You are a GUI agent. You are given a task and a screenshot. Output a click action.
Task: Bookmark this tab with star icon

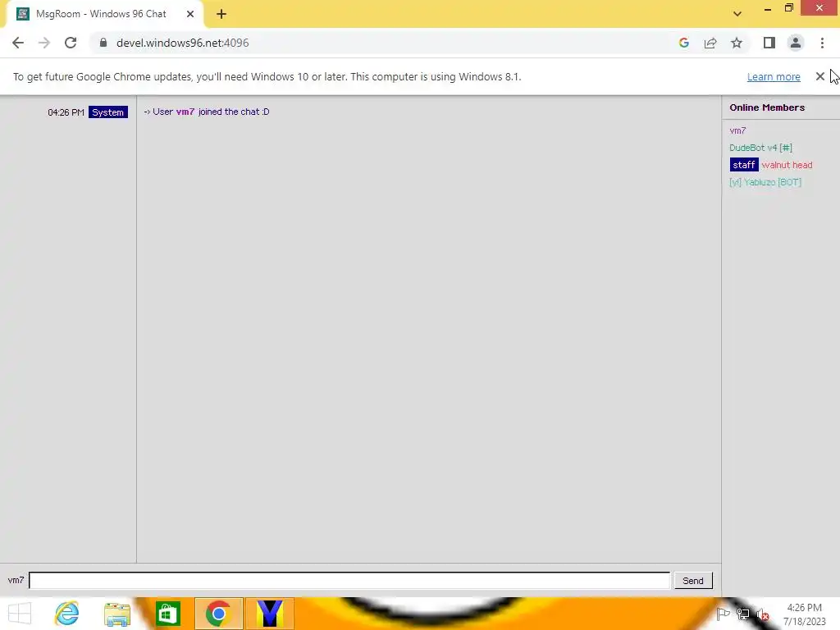point(737,43)
